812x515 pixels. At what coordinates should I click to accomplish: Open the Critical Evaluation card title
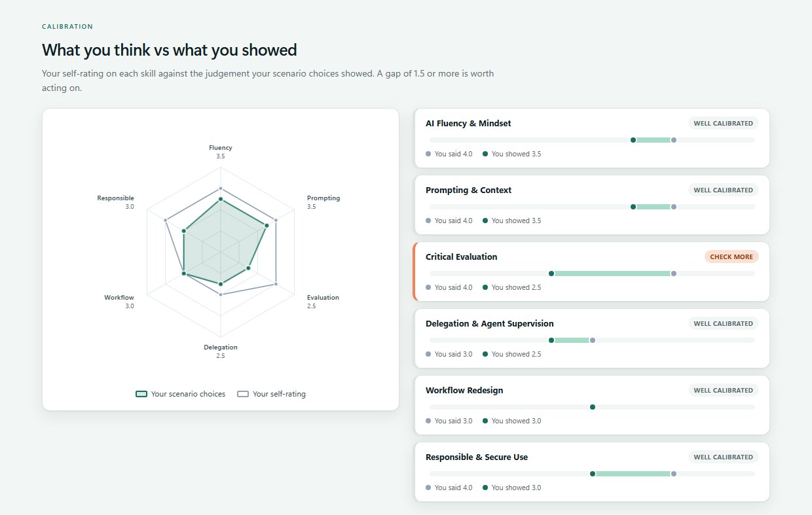coord(461,257)
